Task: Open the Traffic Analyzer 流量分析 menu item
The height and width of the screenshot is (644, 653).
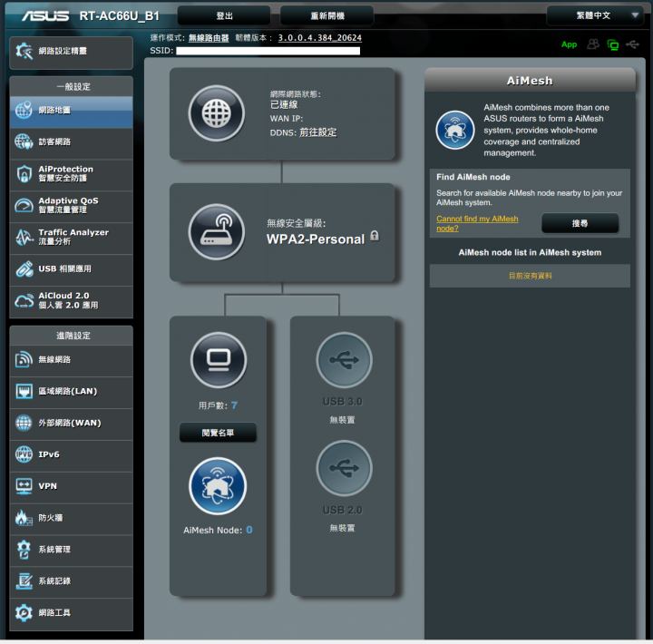Action: click(x=71, y=237)
